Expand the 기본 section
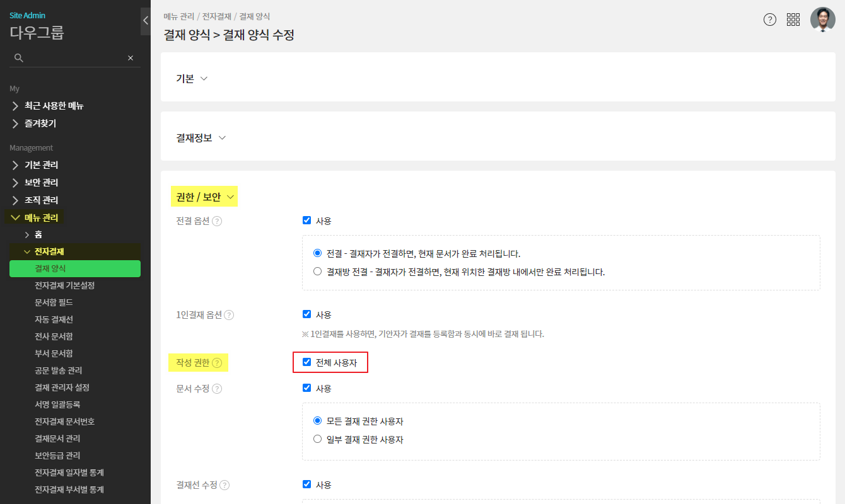The width and height of the screenshot is (845, 504). pyautogui.click(x=192, y=79)
